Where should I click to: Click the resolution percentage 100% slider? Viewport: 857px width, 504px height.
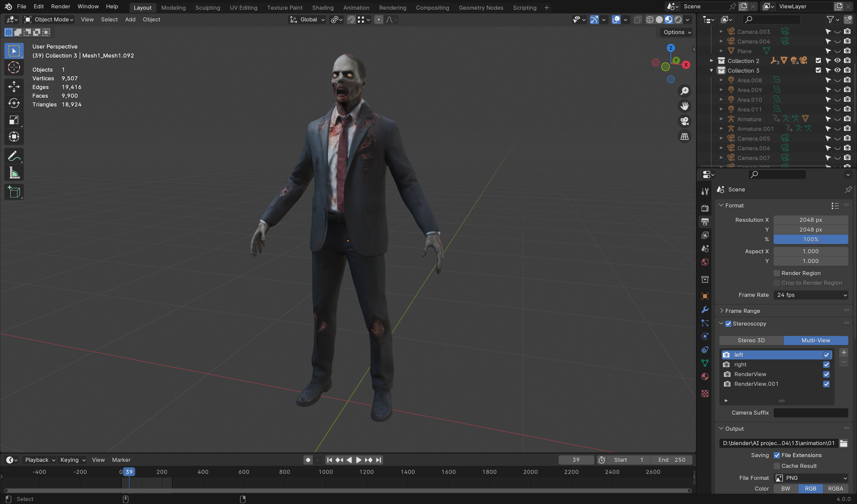pyautogui.click(x=811, y=239)
